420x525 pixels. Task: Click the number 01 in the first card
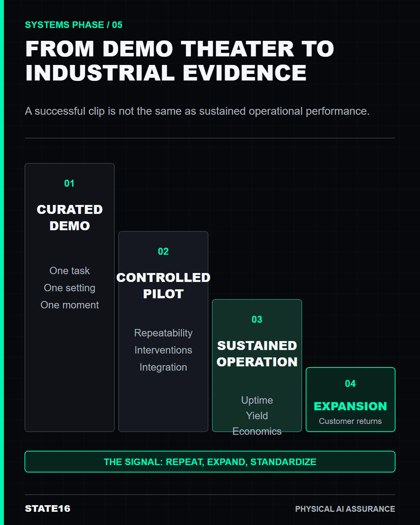(x=69, y=184)
